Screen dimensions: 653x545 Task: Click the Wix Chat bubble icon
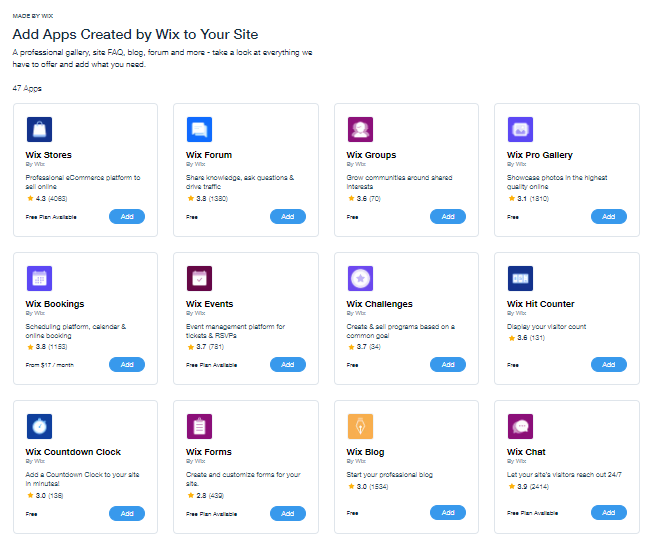tap(520, 427)
